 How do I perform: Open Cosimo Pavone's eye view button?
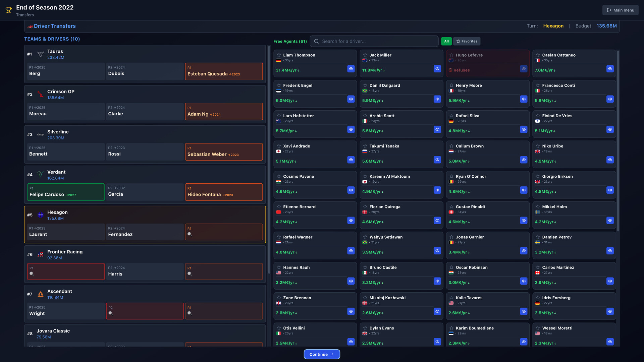point(351,190)
